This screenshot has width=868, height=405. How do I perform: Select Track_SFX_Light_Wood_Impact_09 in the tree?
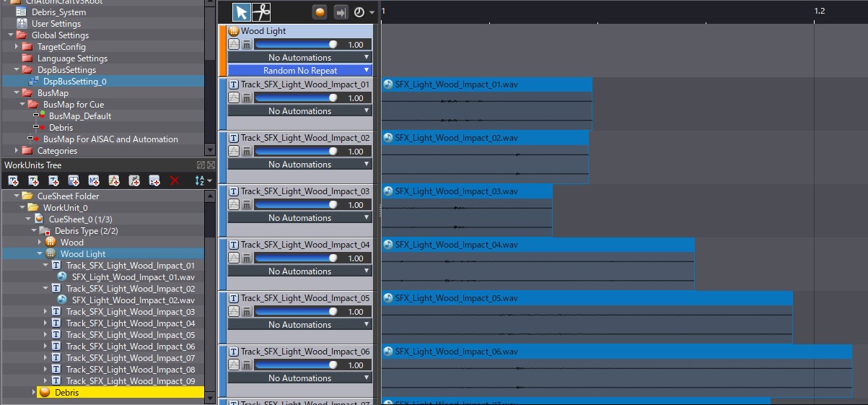click(131, 381)
